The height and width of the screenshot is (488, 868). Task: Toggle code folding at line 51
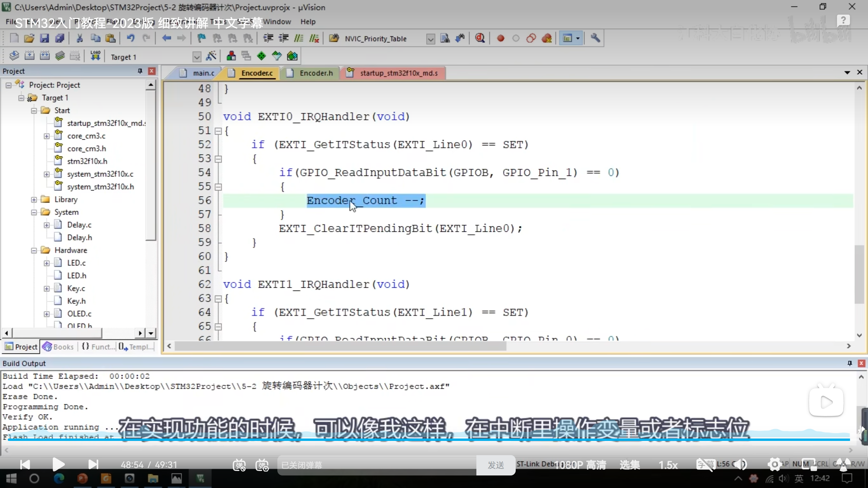[218, 131]
